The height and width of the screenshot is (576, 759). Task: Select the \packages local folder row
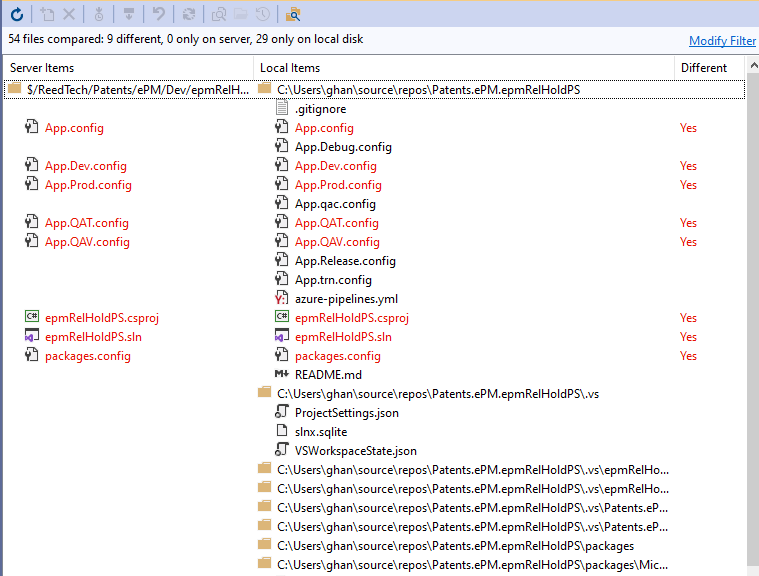pos(455,546)
